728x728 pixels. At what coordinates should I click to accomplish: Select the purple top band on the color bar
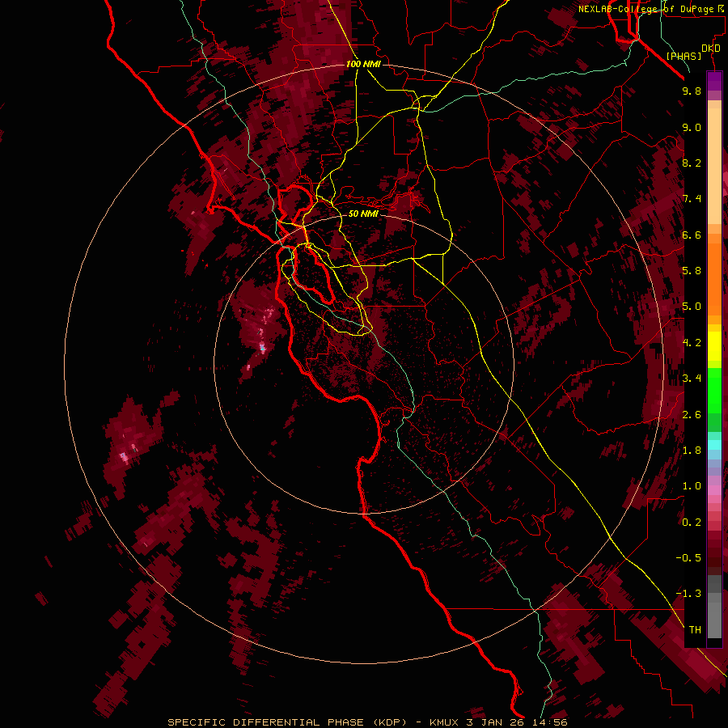714,81
